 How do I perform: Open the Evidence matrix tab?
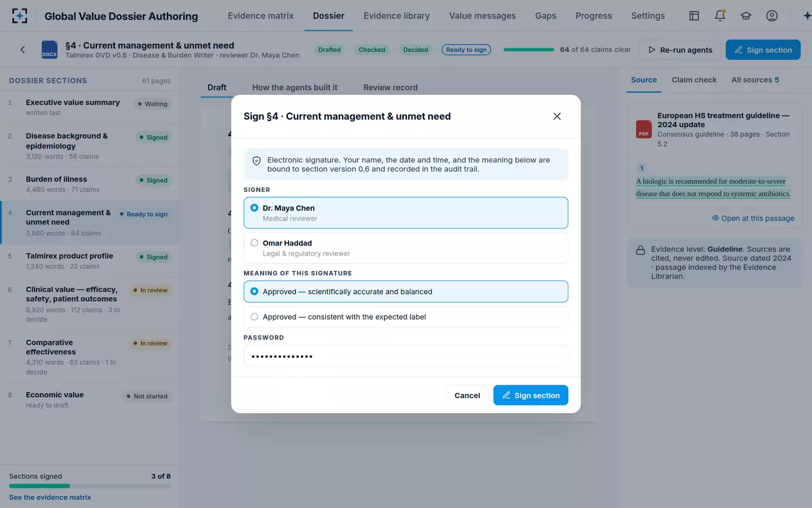(261, 16)
